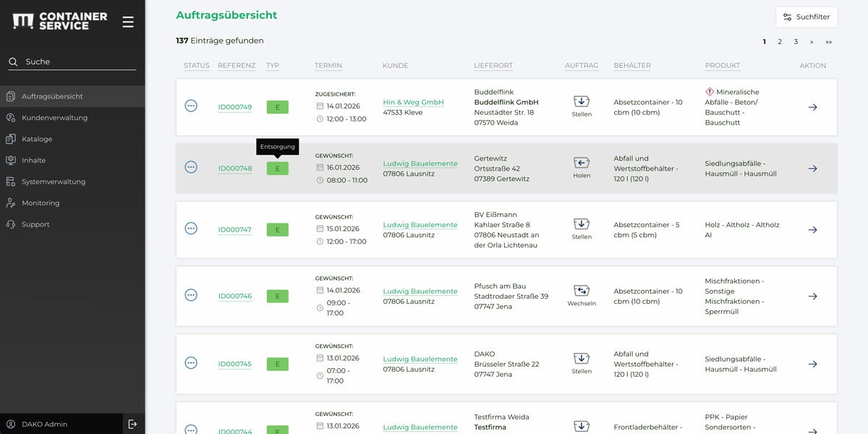This screenshot has width=868, height=434.
Task: Open the ID000747 reference link
Action: point(235,230)
